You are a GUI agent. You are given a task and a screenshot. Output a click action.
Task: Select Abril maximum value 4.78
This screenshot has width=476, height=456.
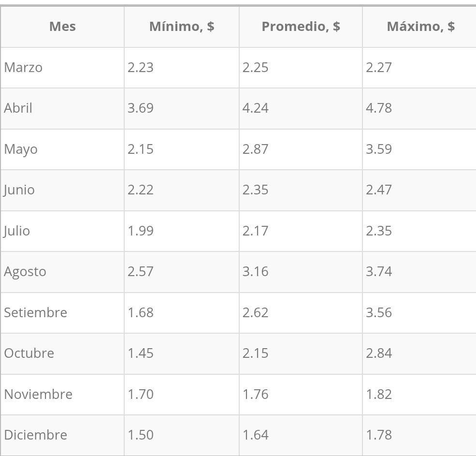point(378,108)
